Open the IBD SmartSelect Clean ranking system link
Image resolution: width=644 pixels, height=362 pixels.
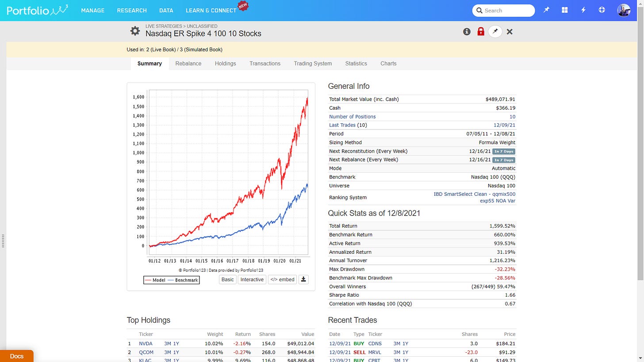(x=475, y=197)
